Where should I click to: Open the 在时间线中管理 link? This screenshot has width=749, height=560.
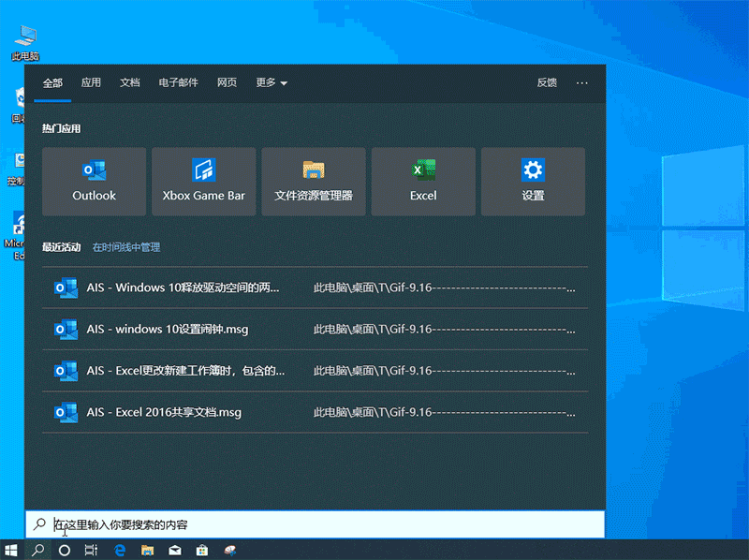(x=127, y=247)
